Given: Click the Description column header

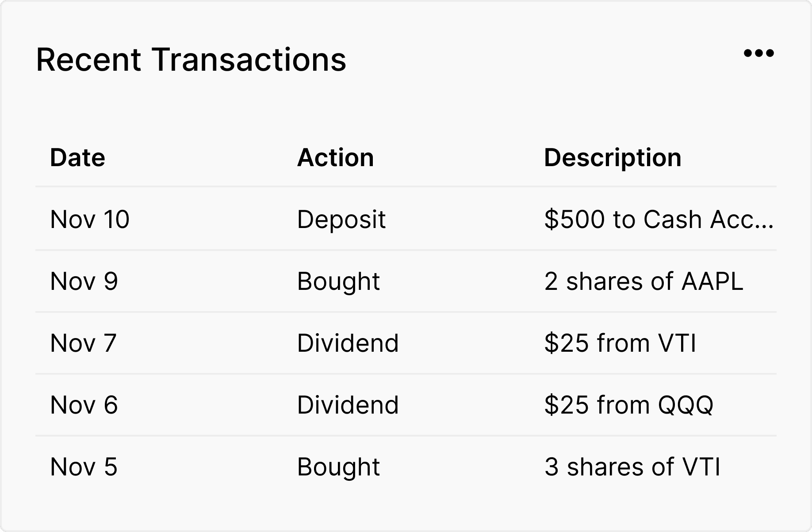Looking at the screenshot, I should point(613,158).
